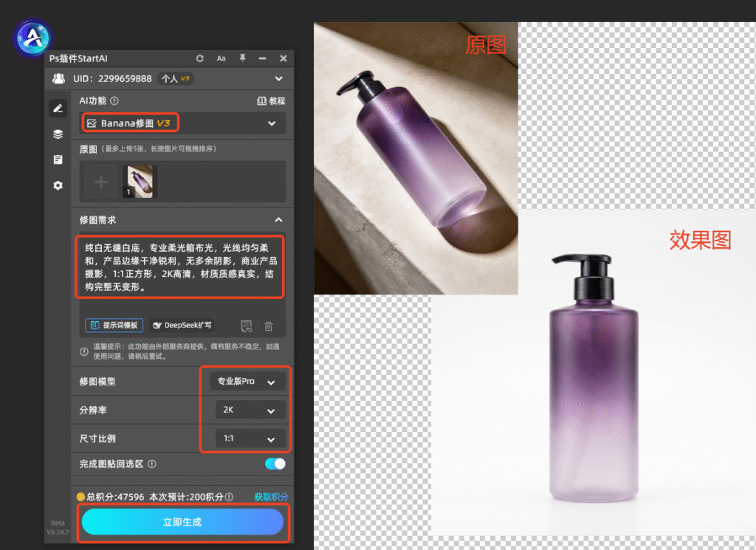Open the 分辨率 2K dropdown
The image size is (756, 550).
pyautogui.click(x=250, y=410)
